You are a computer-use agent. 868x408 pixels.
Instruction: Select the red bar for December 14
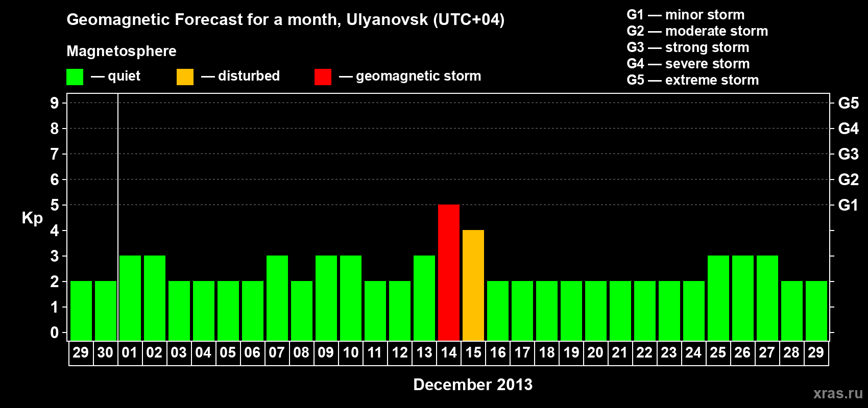click(x=449, y=272)
